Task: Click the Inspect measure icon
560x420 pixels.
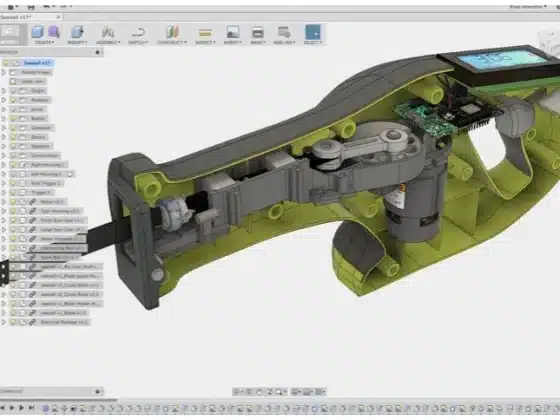Action: pyautogui.click(x=205, y=33)
